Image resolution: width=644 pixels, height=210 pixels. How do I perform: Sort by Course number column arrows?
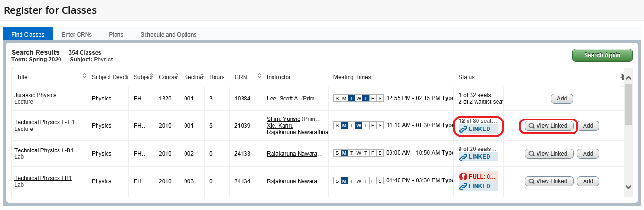(x=176, y=76)
